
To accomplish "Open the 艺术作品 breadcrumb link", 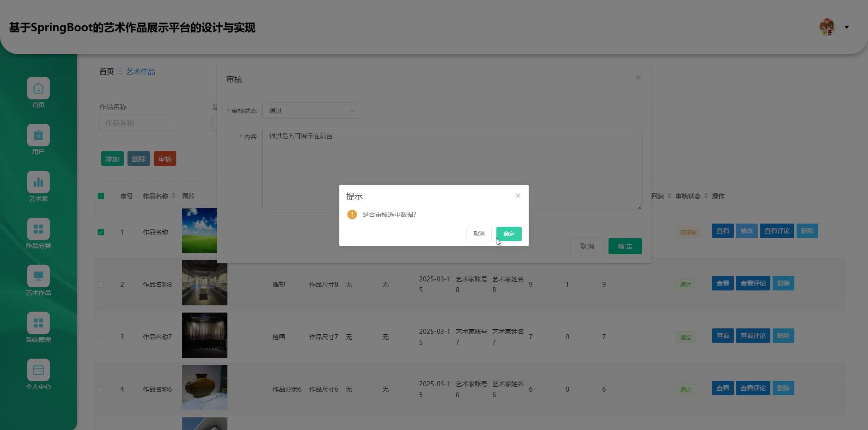I will [140, 71].
